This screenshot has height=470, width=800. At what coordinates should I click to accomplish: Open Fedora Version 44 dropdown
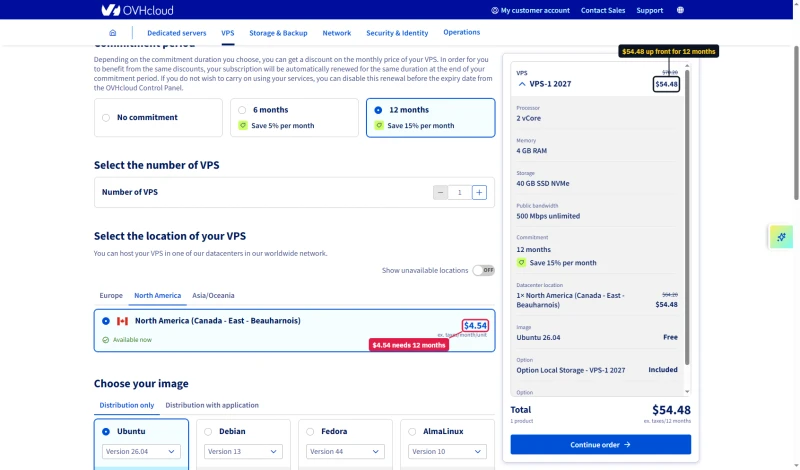pos(345,452)
